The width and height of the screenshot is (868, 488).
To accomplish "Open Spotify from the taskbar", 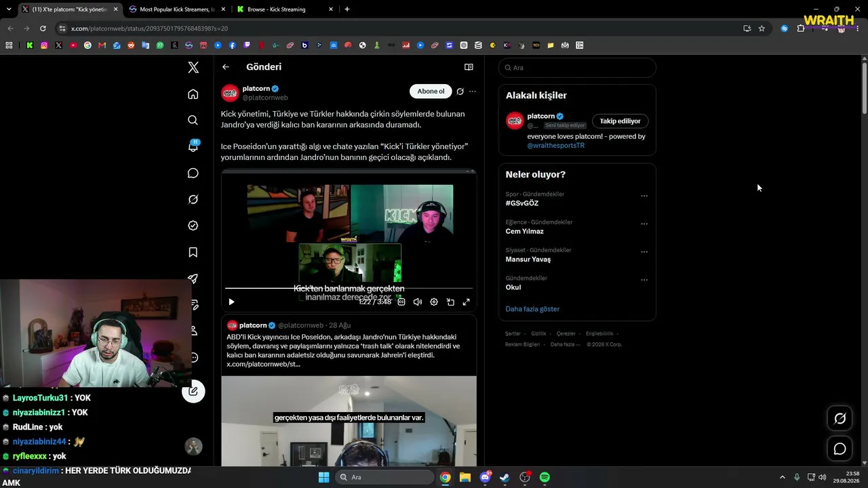I will tap(545, 477).
